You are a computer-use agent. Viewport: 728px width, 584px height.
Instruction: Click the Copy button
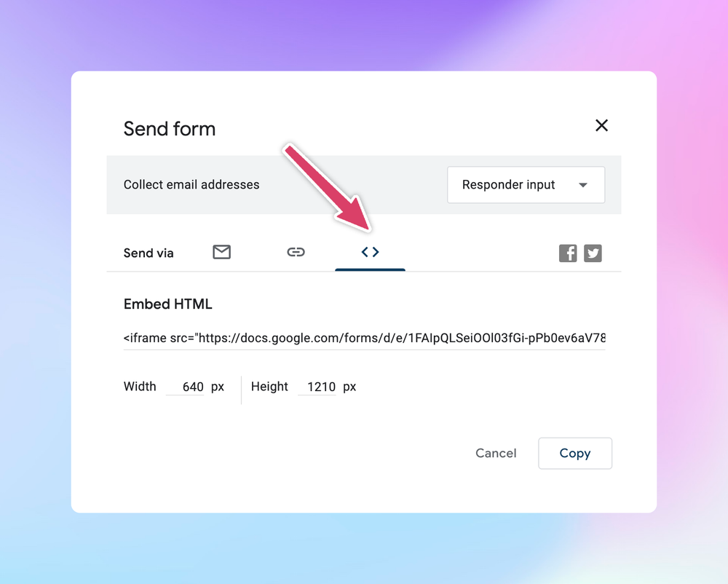pyautogui.click(x=575, y=453)
